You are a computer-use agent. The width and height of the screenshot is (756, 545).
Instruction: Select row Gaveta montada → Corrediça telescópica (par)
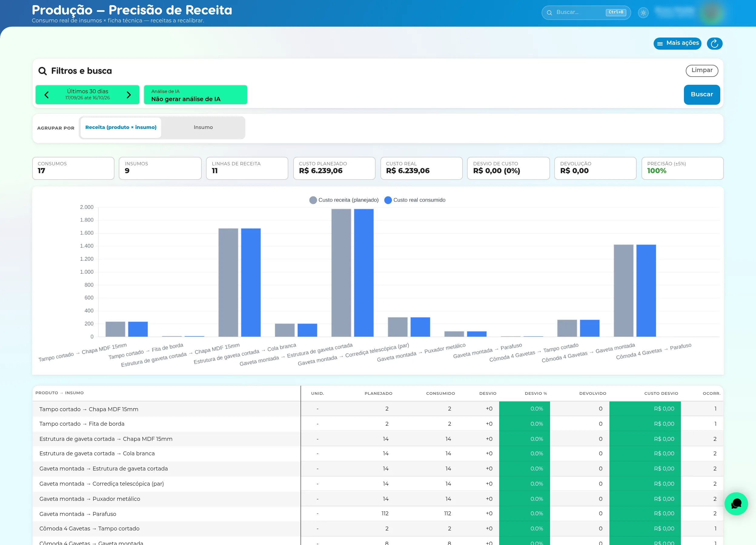[x=378, y=484]
